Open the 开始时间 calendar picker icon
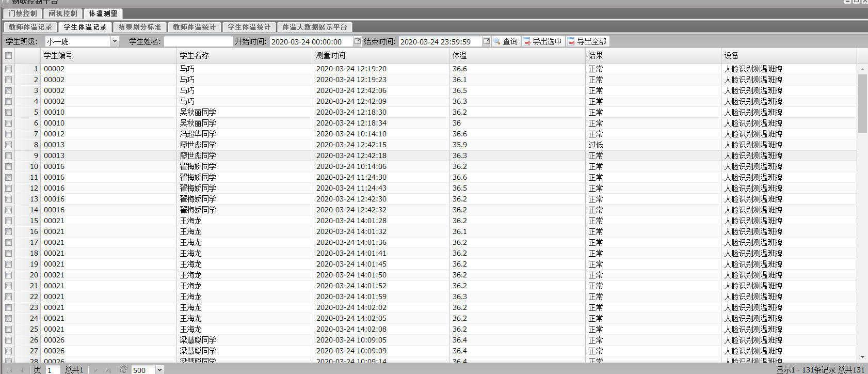 point(357,41)
